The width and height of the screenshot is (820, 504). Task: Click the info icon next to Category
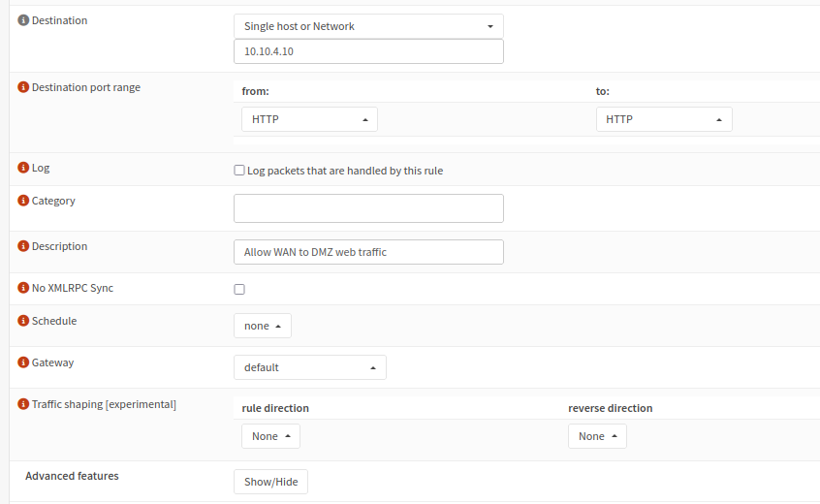pyautogui.click(x=24, y=201)
